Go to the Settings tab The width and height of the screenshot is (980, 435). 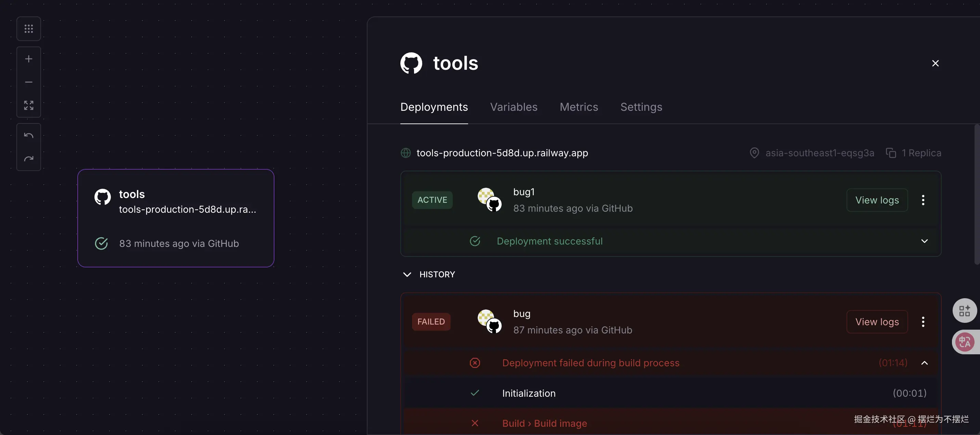pos(641,107)
